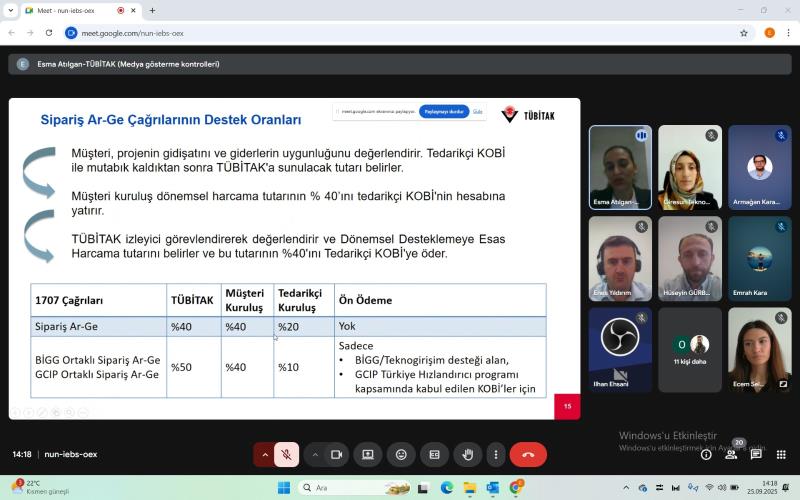Click the present screen icon
This screenshot has width=800, height=500.
pos(368,454)
